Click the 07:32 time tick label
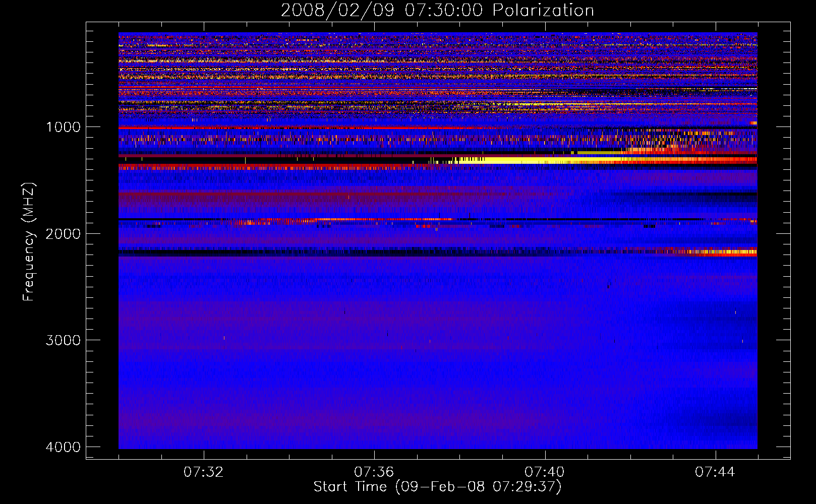This screenshot has height=504, width=816. tap(204, 472)
